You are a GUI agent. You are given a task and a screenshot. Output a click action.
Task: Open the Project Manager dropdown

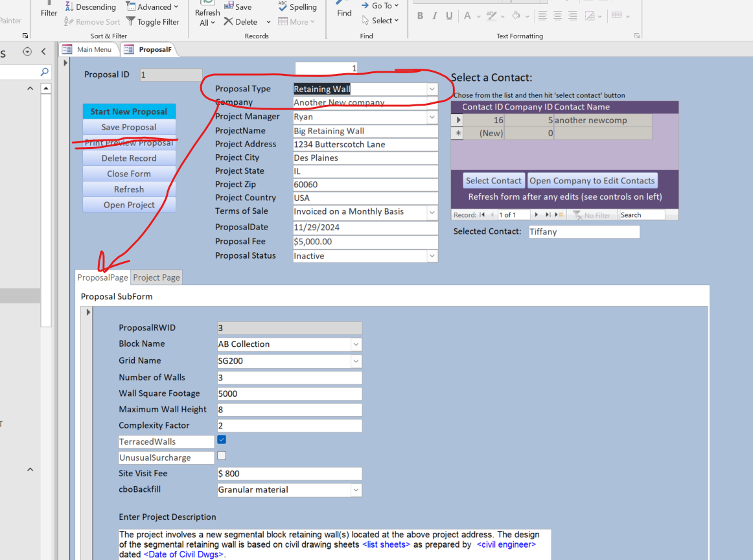click(432, 117)
